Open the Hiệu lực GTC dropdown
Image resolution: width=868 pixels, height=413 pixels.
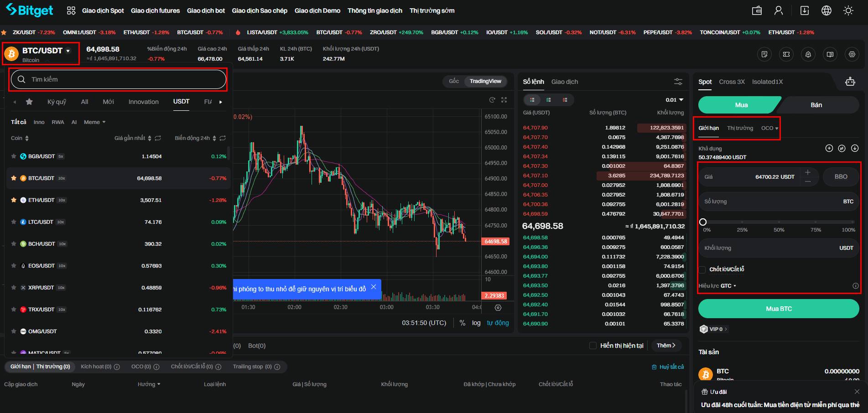[x=728, y=286]
